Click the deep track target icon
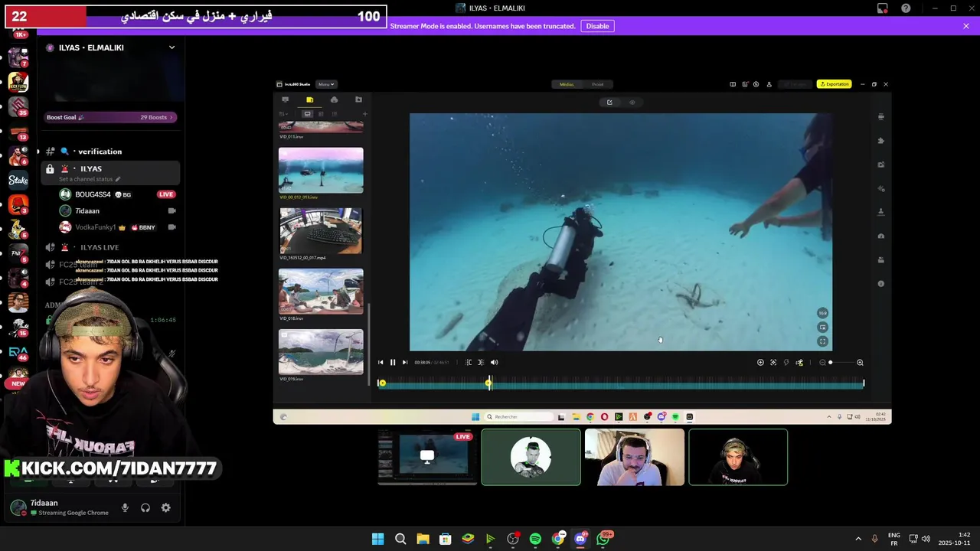 click(773, 363)
